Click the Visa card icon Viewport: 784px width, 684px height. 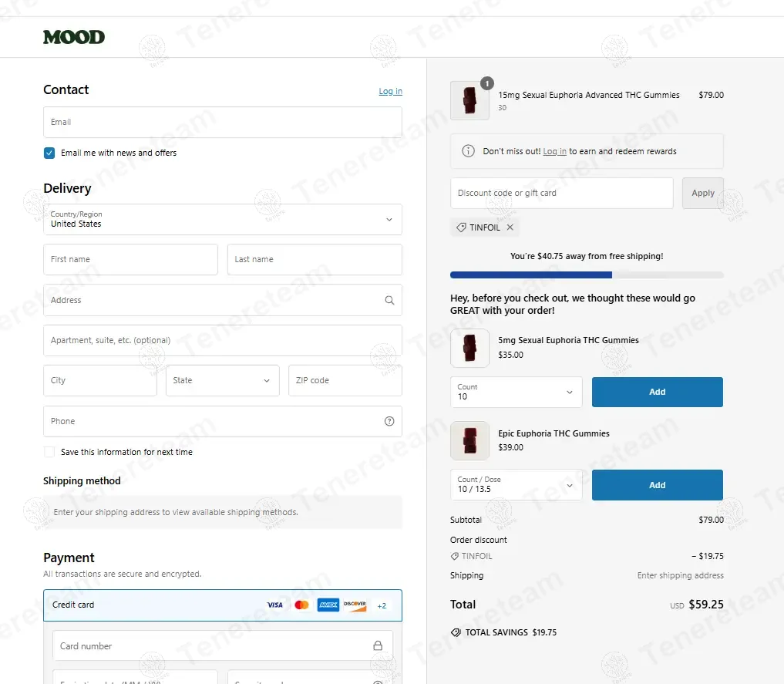[x=274, y=605]
